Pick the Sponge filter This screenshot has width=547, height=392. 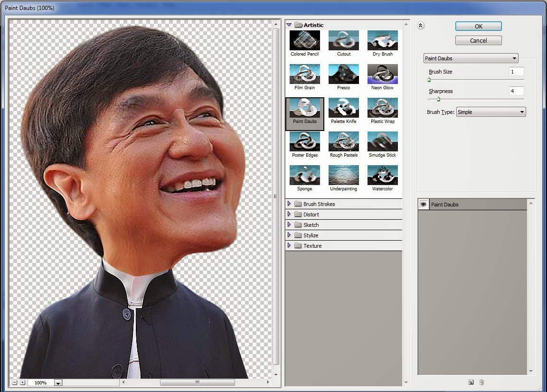point(304,176)
